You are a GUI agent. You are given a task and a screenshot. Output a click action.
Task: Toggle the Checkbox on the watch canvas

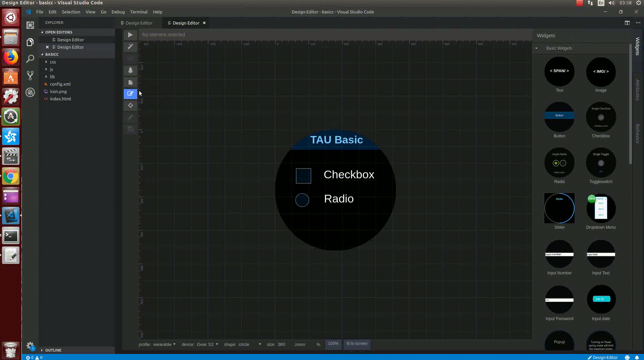303,176
